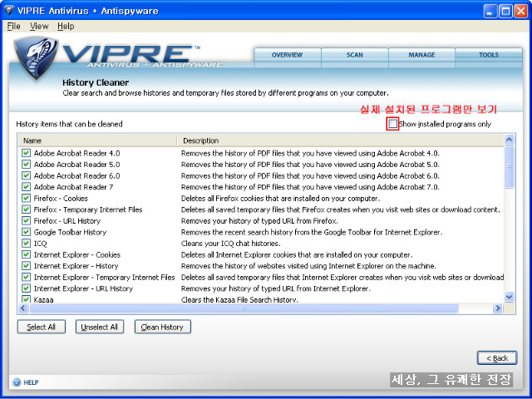
Task: Uncheck the Kazaa item
Action: [26, 299]
